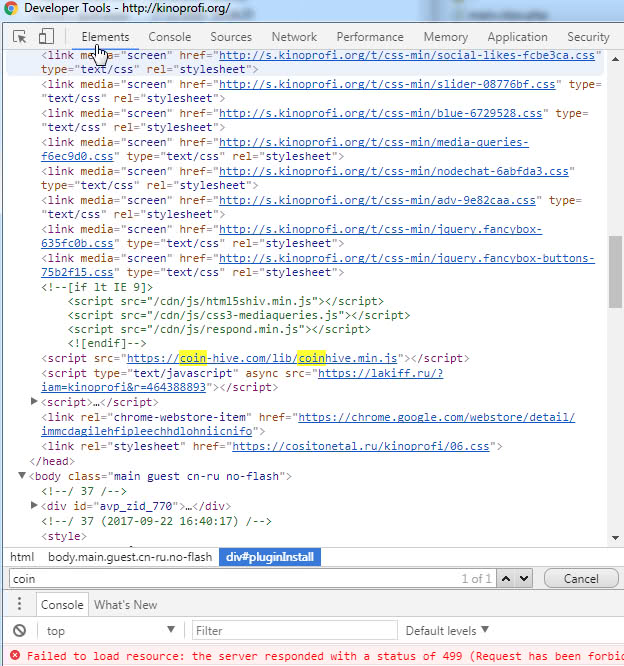
Task: Select the 2017-09-22 16:40:17 comment line
Action: pyautogui.click(x=156, y=521)
